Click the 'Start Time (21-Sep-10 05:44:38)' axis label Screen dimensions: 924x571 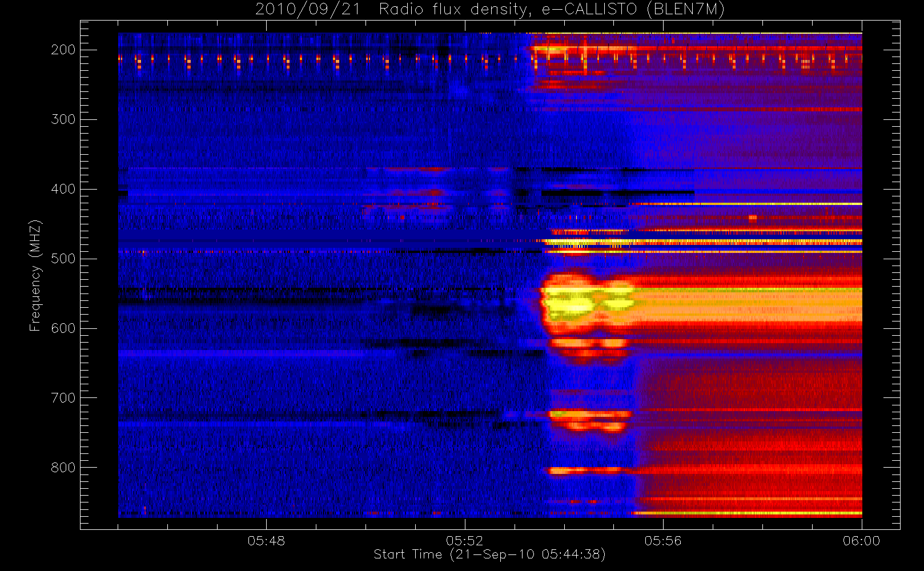(489, 554)
